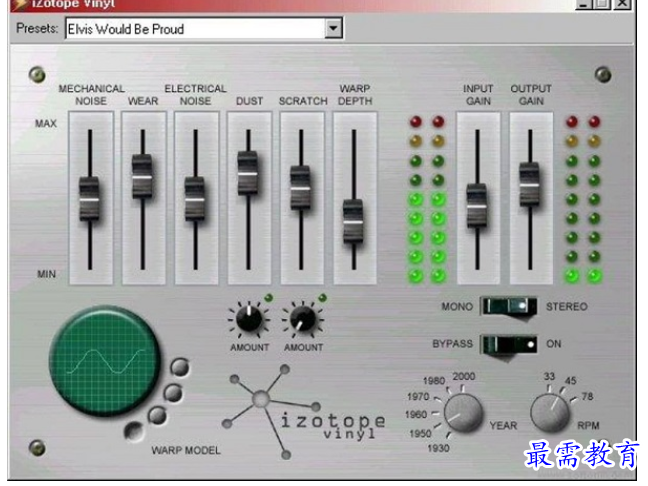The height and width of the screenshot is (486, 648).
Task: Select year 1980 on the Year dial
Action: pos(434,381)
